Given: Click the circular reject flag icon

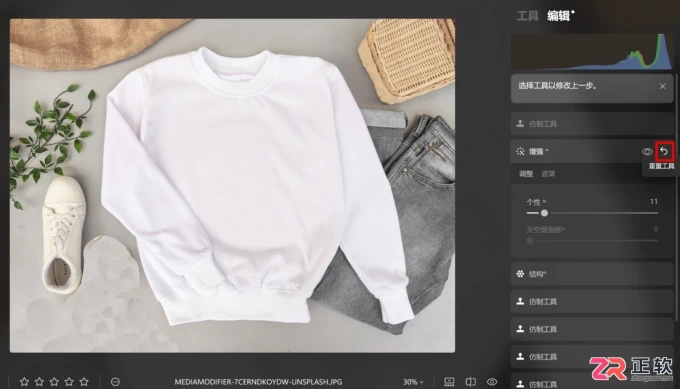Looking at the screenshot, I should (x=115, y=382).
